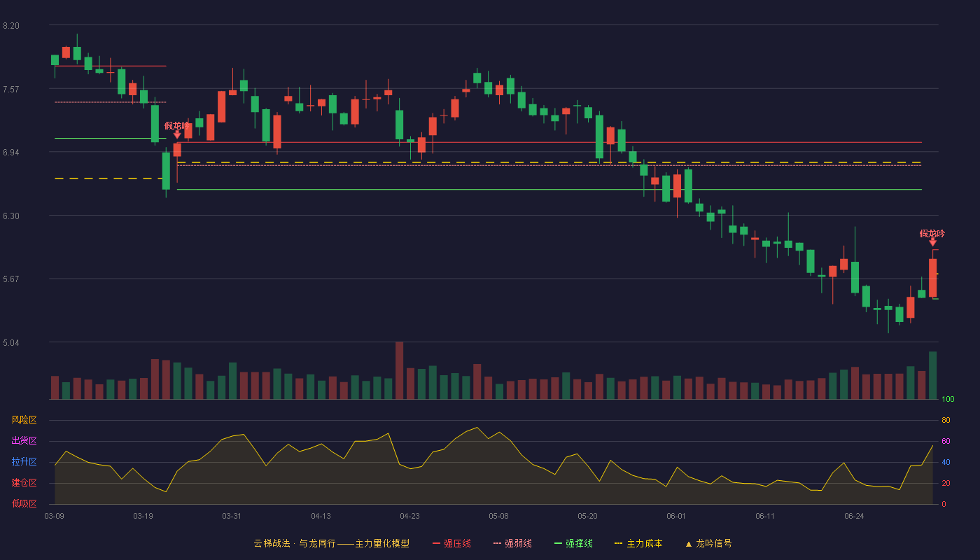Click the last green volume bar on the right
980x560 pixels.
(x=932, y=375)
